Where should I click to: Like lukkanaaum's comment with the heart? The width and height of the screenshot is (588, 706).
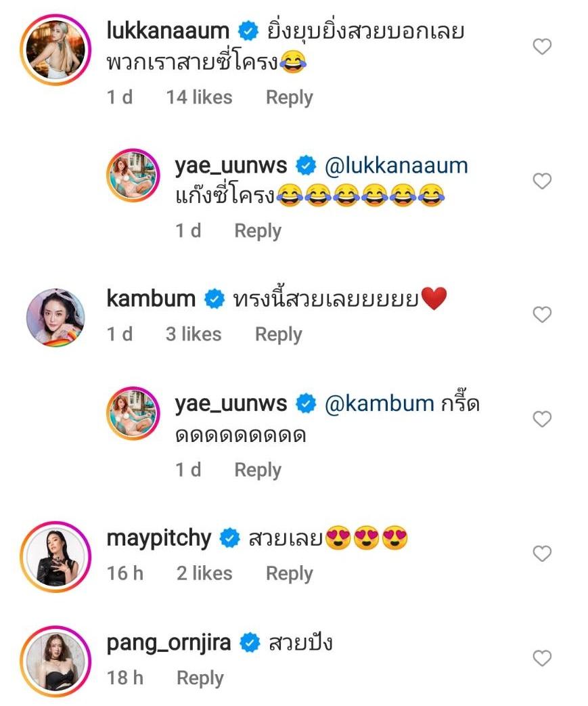543,47
